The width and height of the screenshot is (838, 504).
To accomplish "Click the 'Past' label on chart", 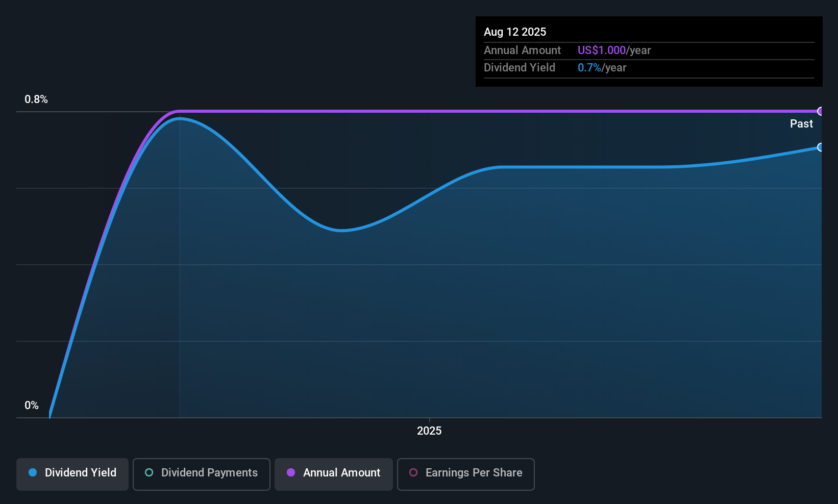I will click(x=801, y=123).
